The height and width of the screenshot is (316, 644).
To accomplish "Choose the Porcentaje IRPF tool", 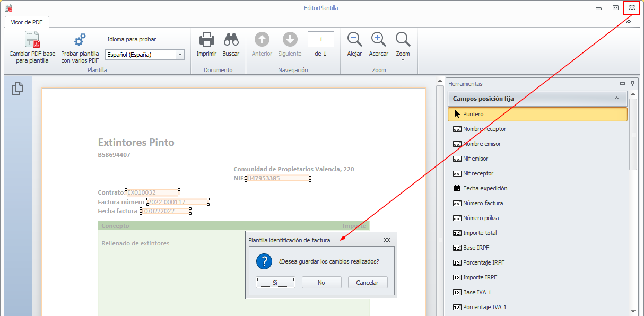I will (537, 262).
